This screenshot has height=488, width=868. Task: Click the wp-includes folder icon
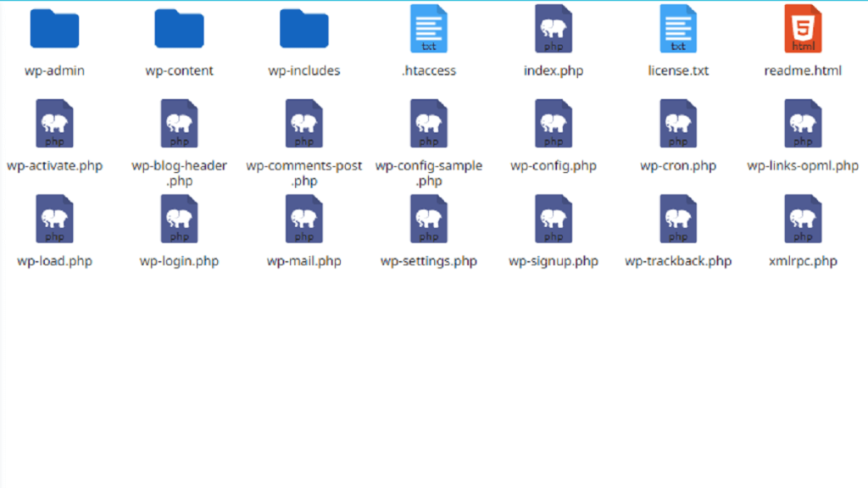[304, 29]
